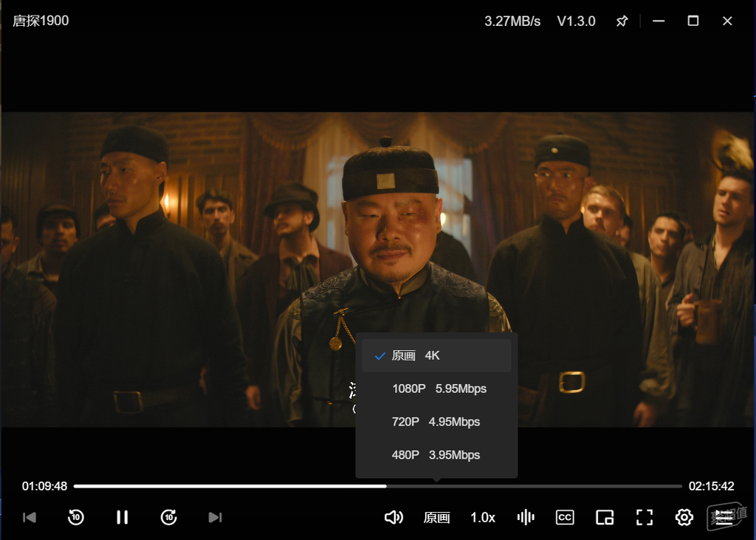756x540 pixels.
Task: Click the V1.3.0 version label
Action: point(576,21)
